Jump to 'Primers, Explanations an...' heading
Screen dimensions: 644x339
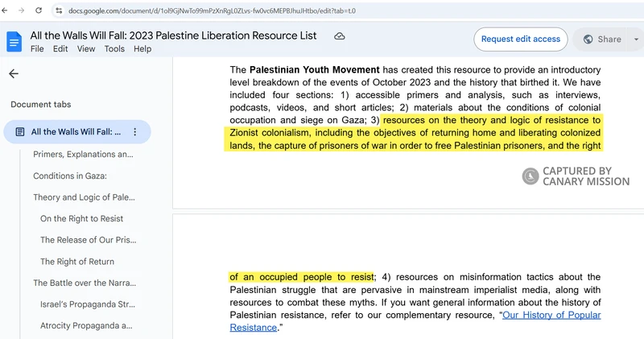pyautogui.click(x=84, y=155)
